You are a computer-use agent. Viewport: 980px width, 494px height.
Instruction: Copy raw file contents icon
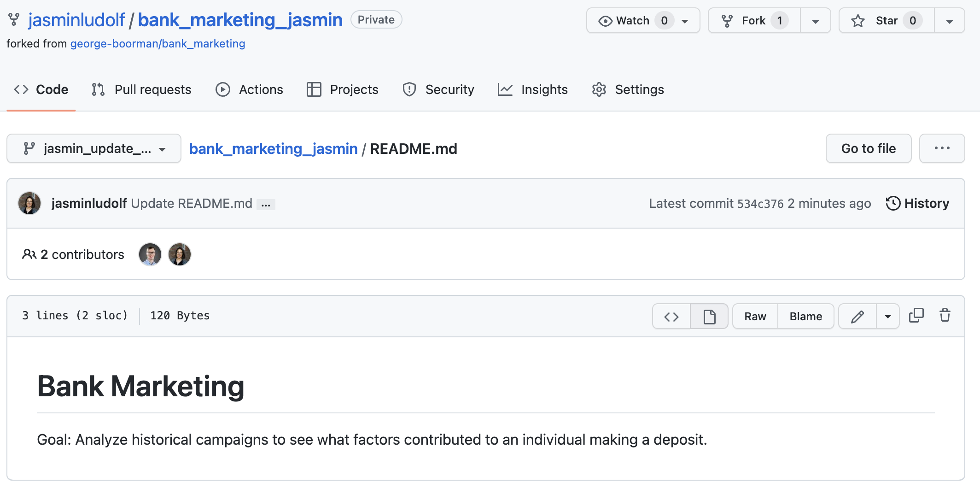click(916, 315)
